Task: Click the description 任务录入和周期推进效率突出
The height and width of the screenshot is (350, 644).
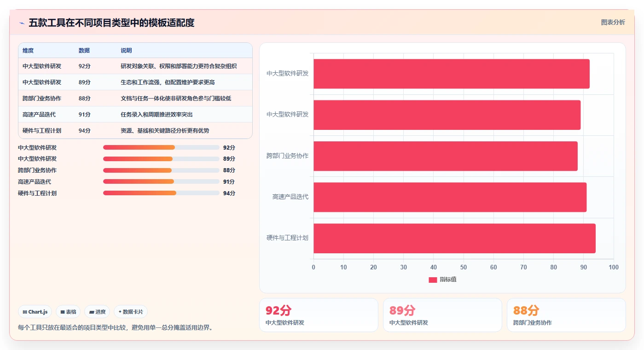Action: [x=157, y=115]
